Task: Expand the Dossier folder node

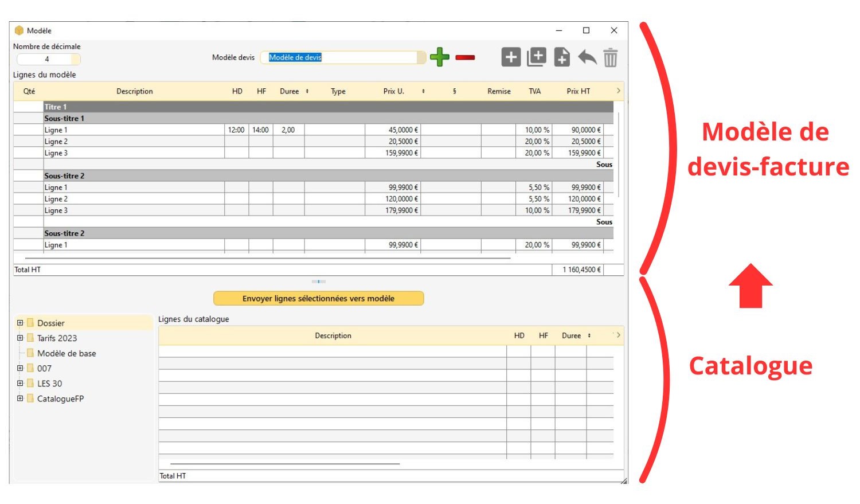Action: 20,323
